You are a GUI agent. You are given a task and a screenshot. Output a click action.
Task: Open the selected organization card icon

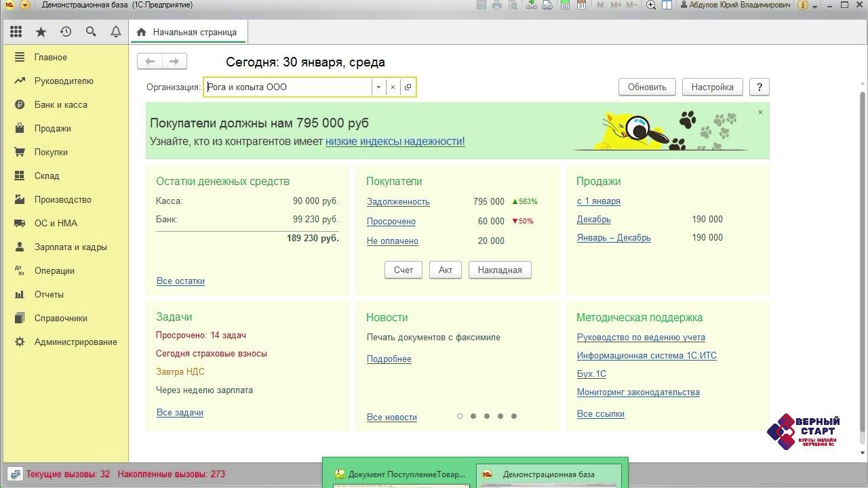(x=407, y=87)
